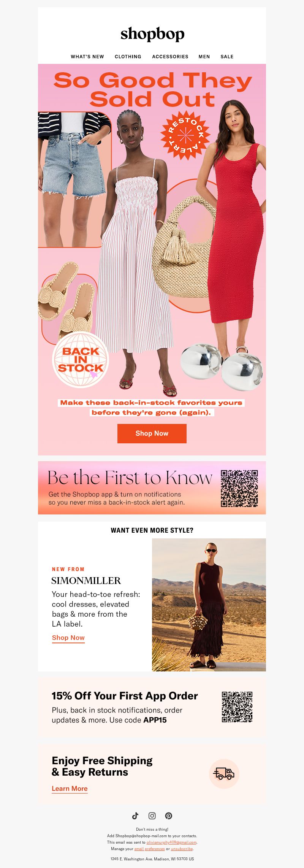The width and height of the screenshot is (304, 868).
Task: Open the TikTok icon in footer
Action: coord(135,816)
